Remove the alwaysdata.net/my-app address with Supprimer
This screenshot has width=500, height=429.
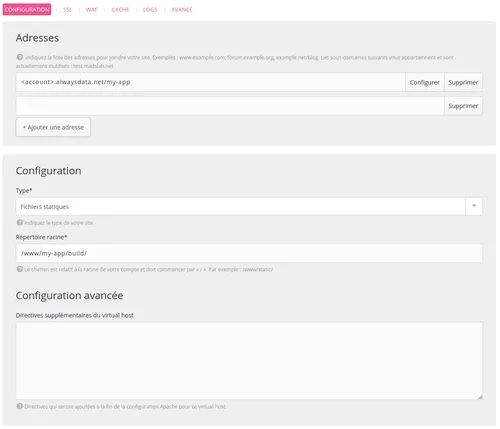tap(463, 82)
